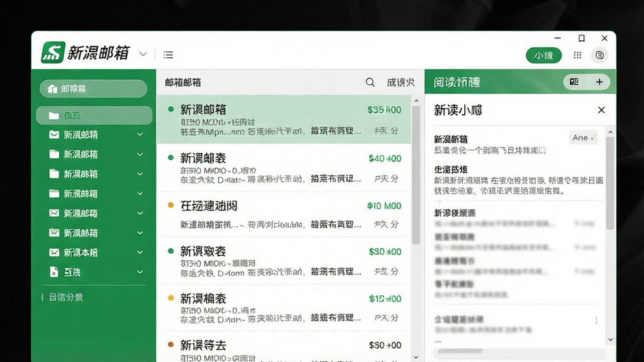Click the 新浪袋腕圖 section heading
The height and width of the screenshot is (362, 644).
coord(455,212)
